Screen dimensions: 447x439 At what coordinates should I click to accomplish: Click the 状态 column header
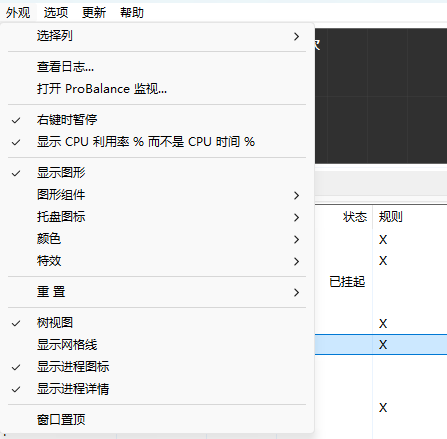(x=355, y=217)
